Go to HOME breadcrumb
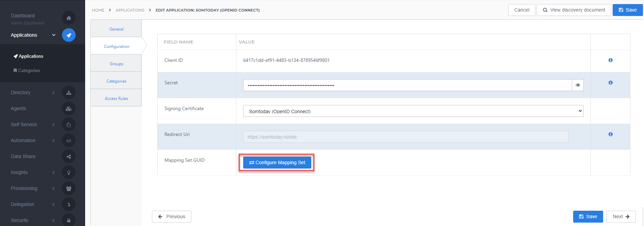644x226 pixels. pos(98,10)
